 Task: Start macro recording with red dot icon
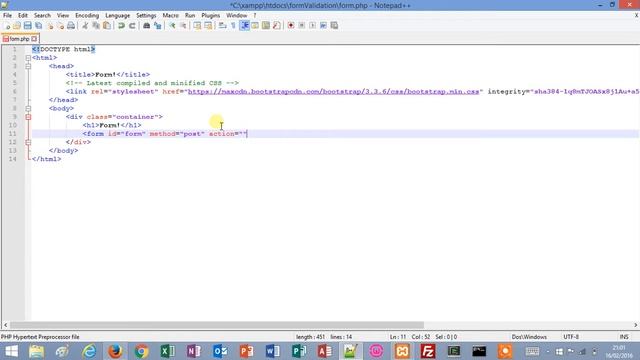click(x=291, y=26)
